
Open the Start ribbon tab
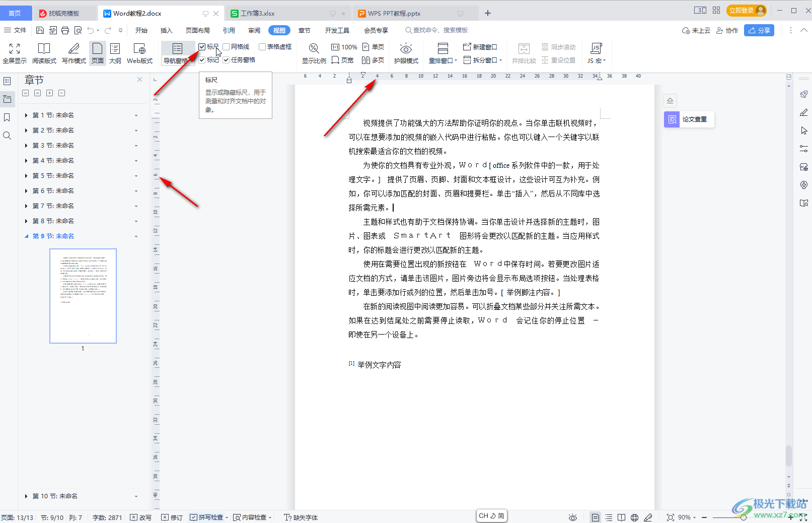tap(141, 30)
